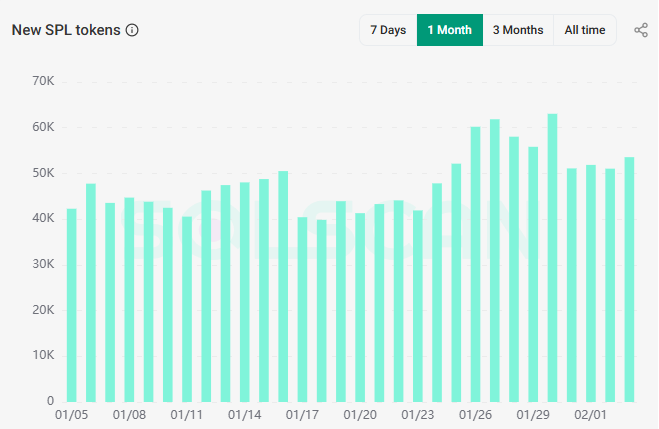The height and width of the screenshot is (429, 659).
Task: Show the 3 Months range
Action: coord(517,30)
